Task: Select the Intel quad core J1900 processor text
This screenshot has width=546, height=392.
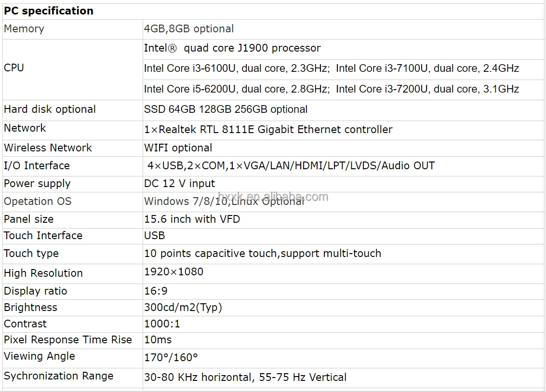Action: pyautogui.click(x=232, y=48)
